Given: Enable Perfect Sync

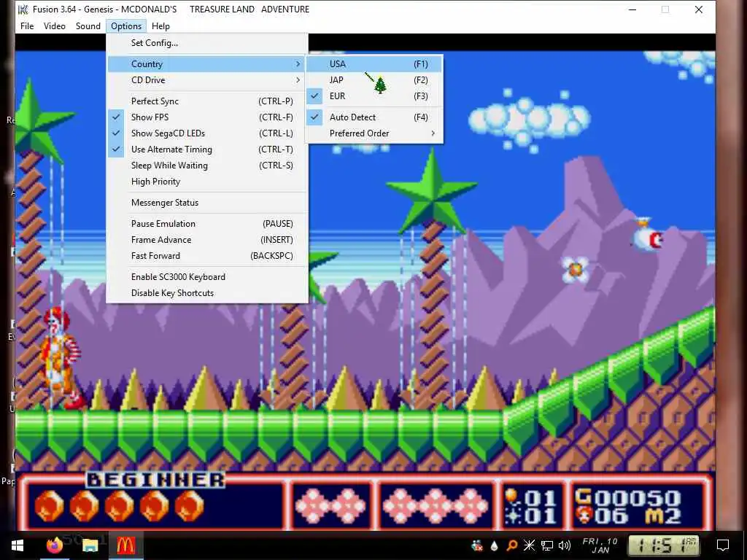Looking at the screenshot, I should tap(207, 101).
